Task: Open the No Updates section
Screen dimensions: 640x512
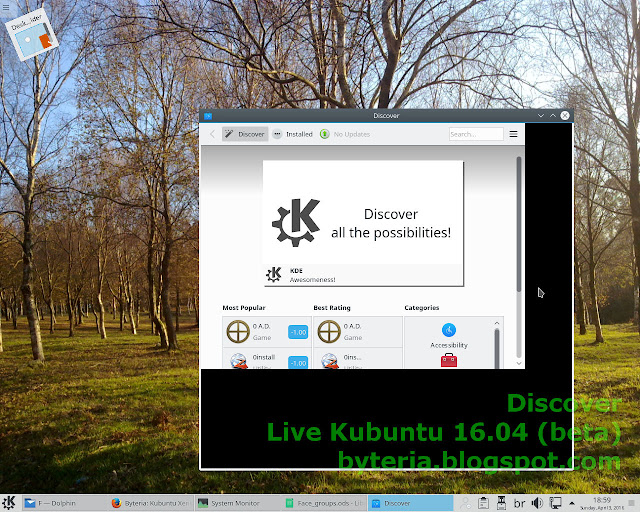Action: coord(345,134)
